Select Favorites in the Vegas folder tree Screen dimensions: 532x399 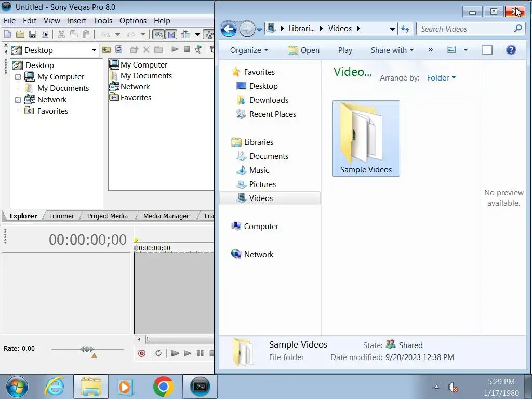pyautogui.click(x=52, y=111)
